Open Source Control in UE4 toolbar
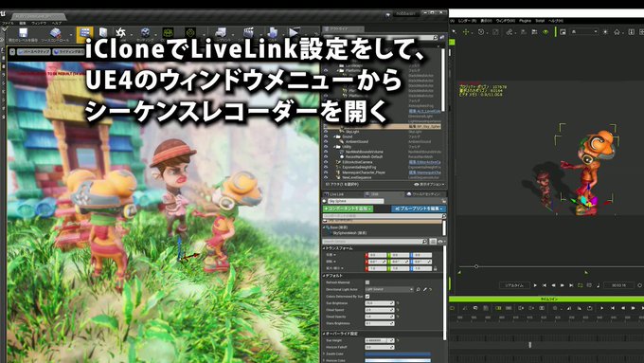This screenshot has height=363, width=644. [x=55, y=35]
